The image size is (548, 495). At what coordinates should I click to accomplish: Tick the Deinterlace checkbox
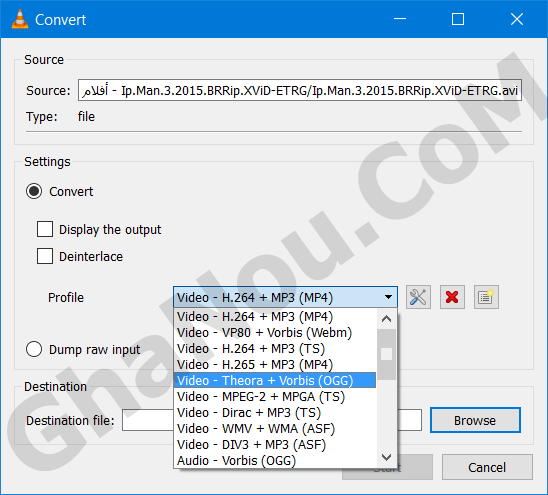pyautogui.click(x=45, y=256)
